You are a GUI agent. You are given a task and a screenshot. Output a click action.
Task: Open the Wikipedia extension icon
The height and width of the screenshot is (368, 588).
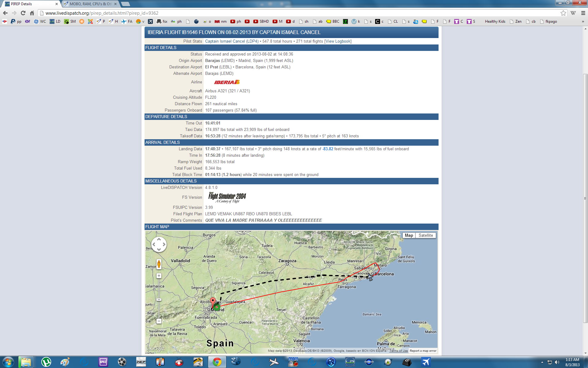(573, 13)
